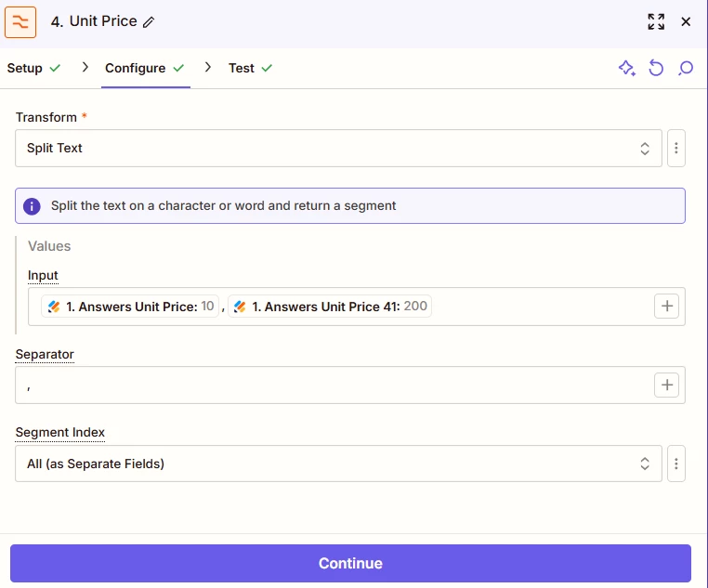Rename step via pencil edit icon
The width and height of the screenshot is (708, 588).
point(149,22)
